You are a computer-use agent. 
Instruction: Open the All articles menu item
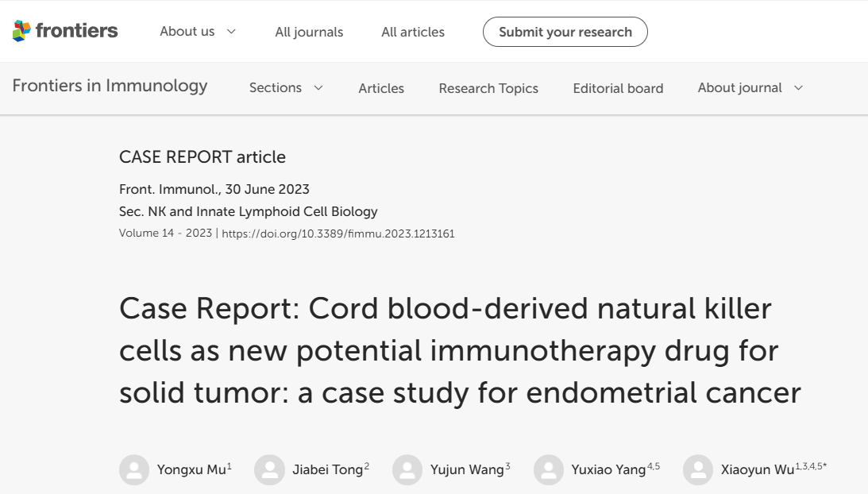(413, 32)
